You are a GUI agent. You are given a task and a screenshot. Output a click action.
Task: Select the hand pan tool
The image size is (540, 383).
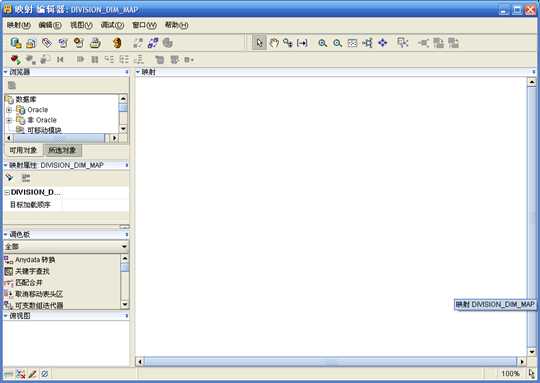(x=274, y=43)
